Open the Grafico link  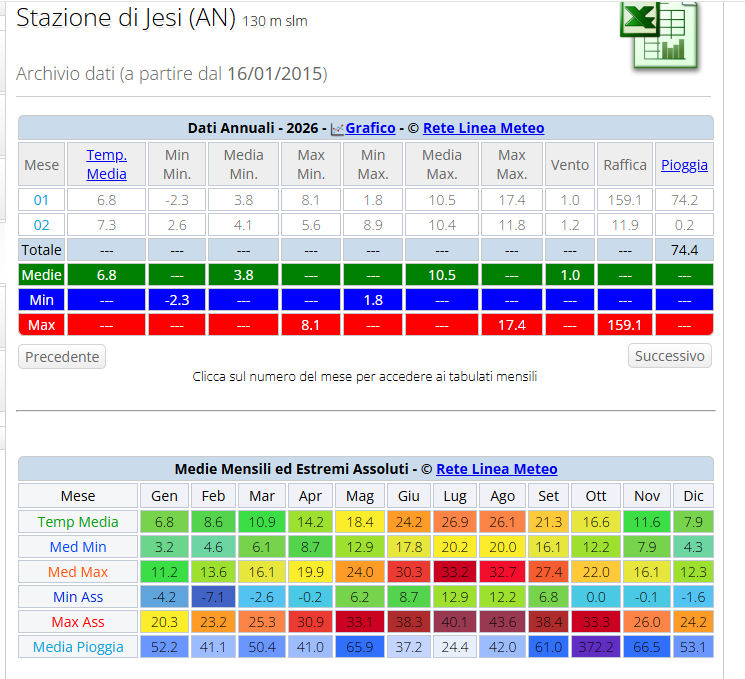[x=370, y=128]
